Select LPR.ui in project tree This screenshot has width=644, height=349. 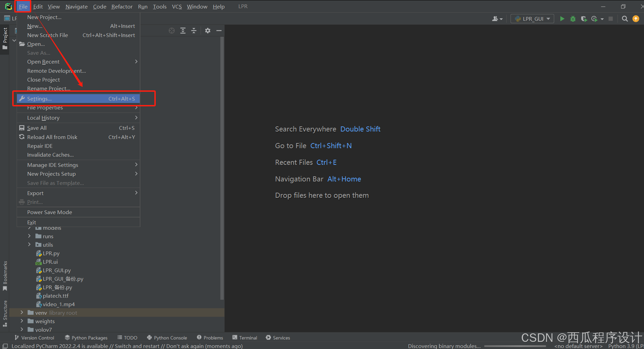[x=50, y=262]
